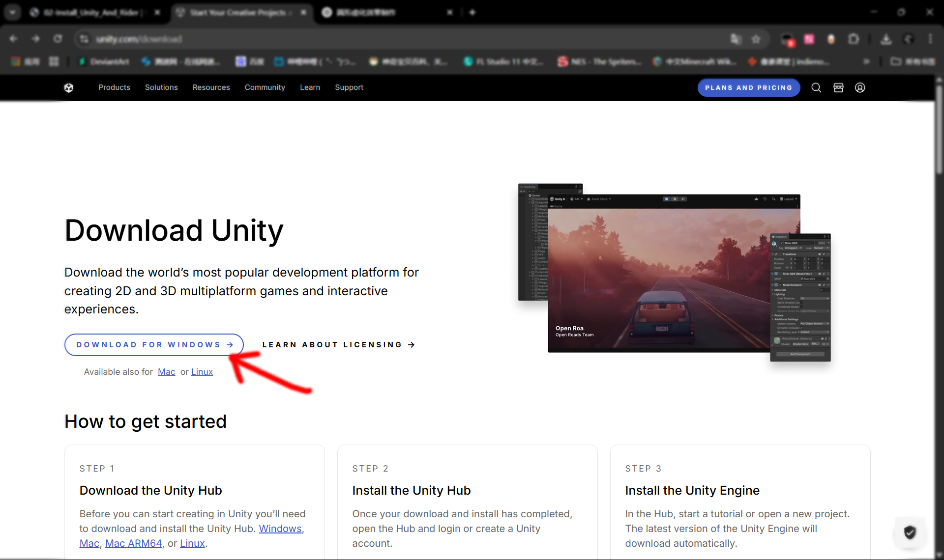
Task: Switch to the third browser tab
Action: click(387, 12)
